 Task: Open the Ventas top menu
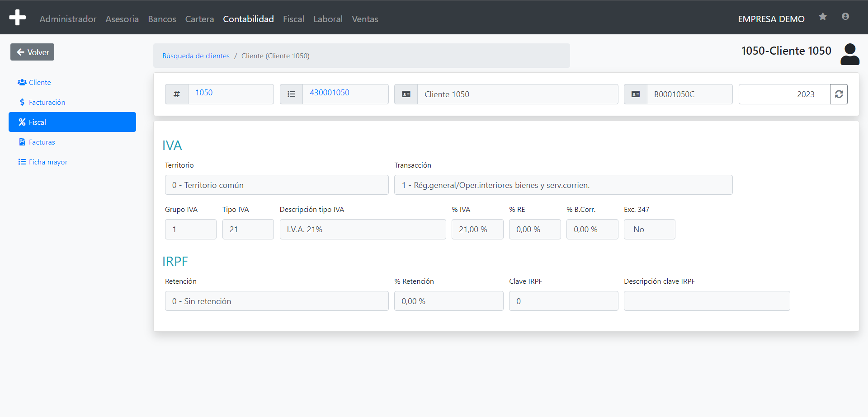pos(365,19)
